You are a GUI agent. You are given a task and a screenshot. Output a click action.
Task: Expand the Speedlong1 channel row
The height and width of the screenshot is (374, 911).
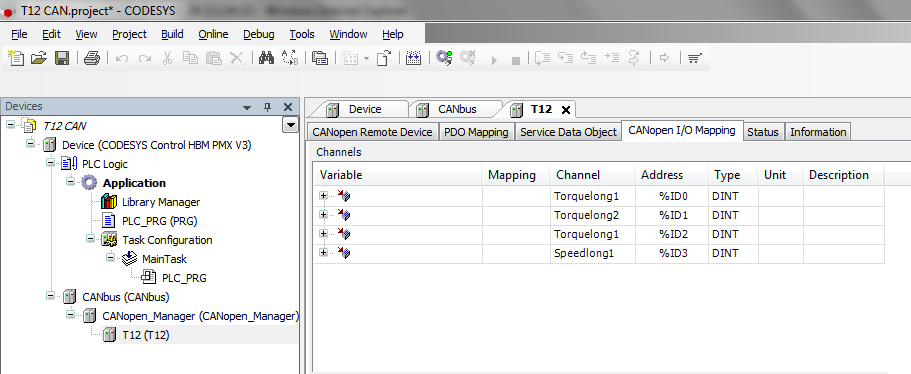[x=323, y=253]
